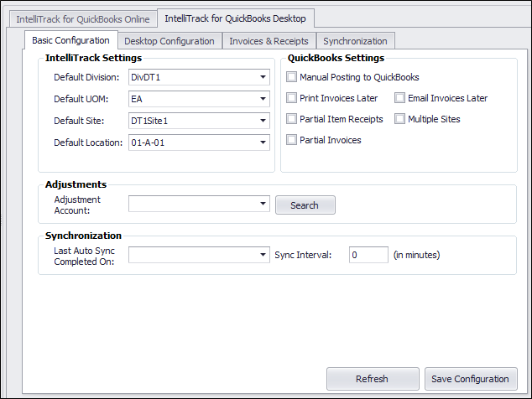Enable Partial Item Receipts checkbox
The height and width of the screenshot is (399, 532).
291,119
